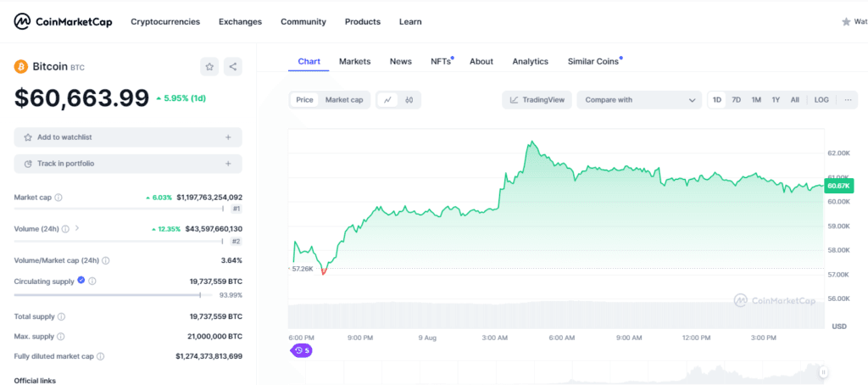Click the $60,663.99 price text

tap(81, 98)
